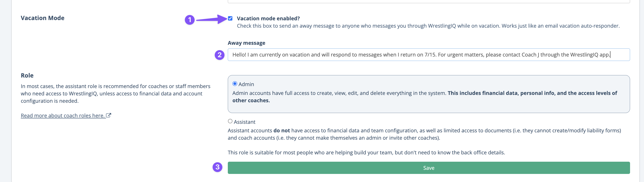The height and width of the screenshot is (182, 644).
Task: Focus the Away message text field
Action: (x=428, y=55)
